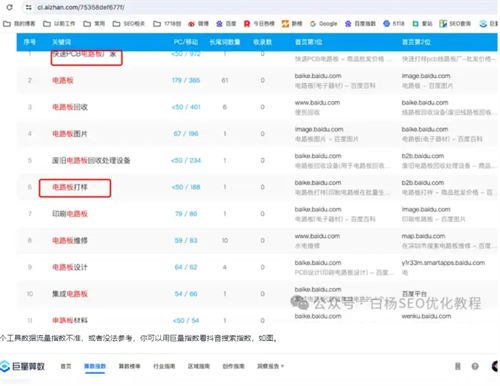
Task: Open the 百度 bookmark
Action: [226, 24]
